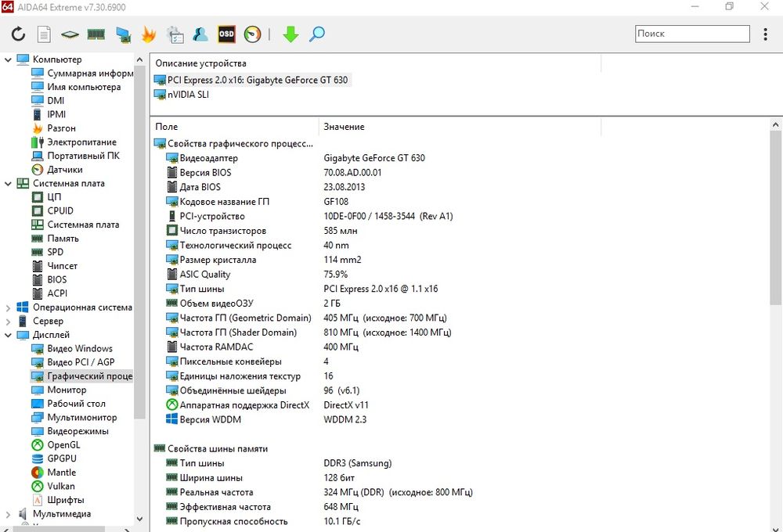Click the Поиск search field
This screenshot has width=783, height=532.
click(692, 34)
